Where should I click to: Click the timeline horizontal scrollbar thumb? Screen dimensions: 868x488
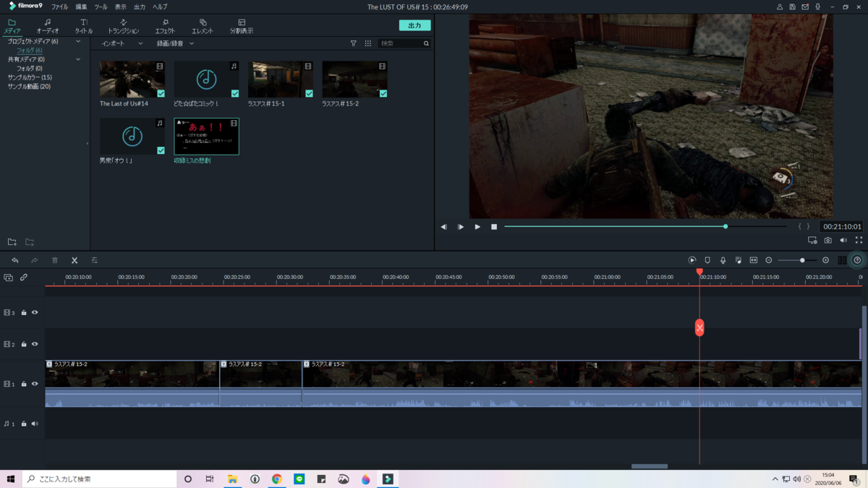pos(650,466)
